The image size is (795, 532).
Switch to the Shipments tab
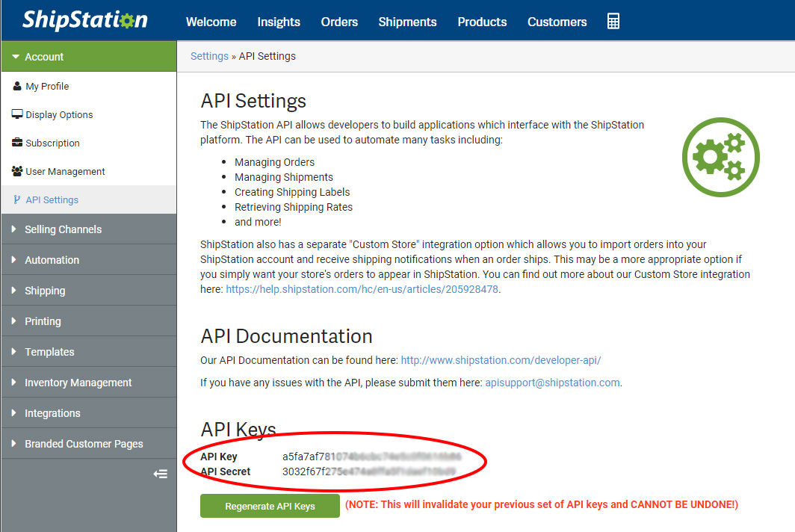(407, 22)
